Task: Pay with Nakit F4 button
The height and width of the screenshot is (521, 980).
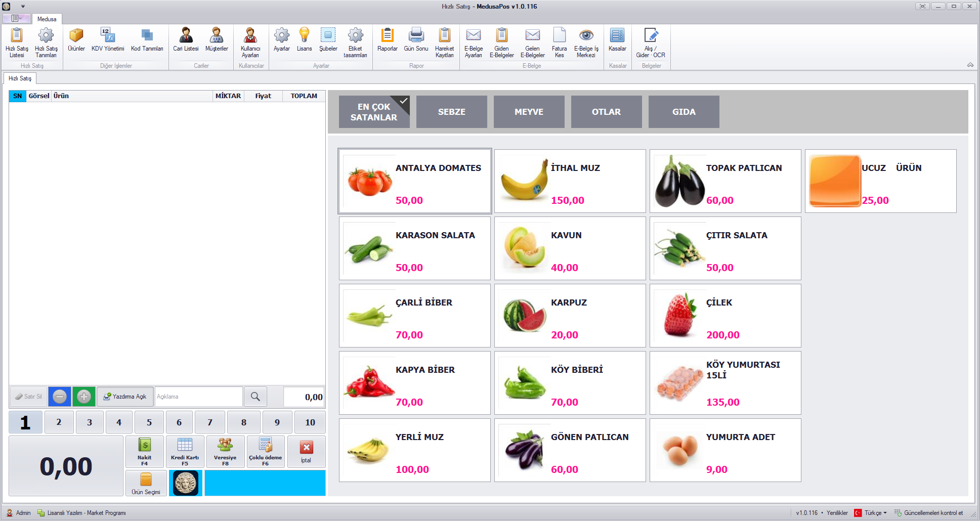Action: (x=145, y=452)
